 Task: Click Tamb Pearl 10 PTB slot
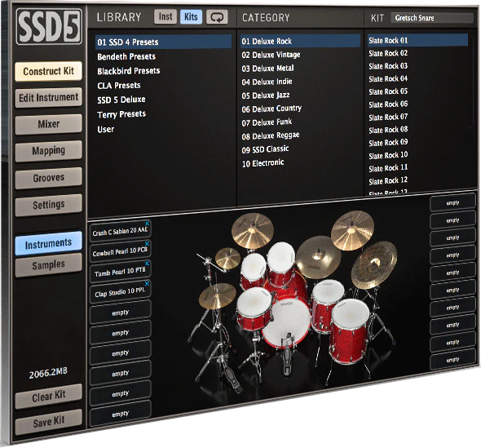point(120,272)
